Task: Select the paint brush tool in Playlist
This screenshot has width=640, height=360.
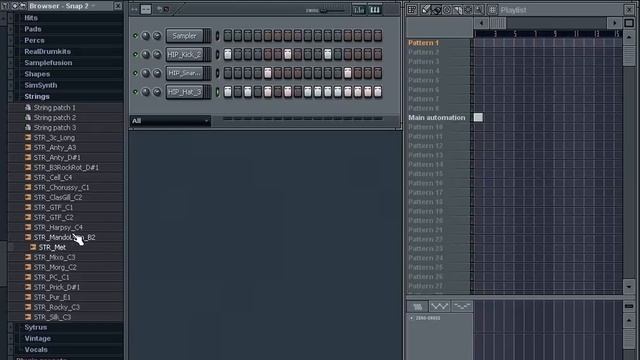Action: click(x=436, y=9)
